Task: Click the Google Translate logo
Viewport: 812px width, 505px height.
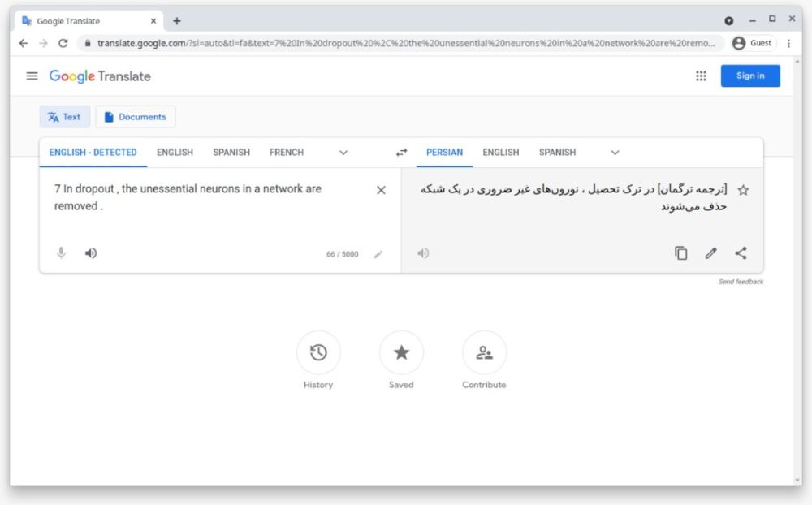Action: [100, 76]
